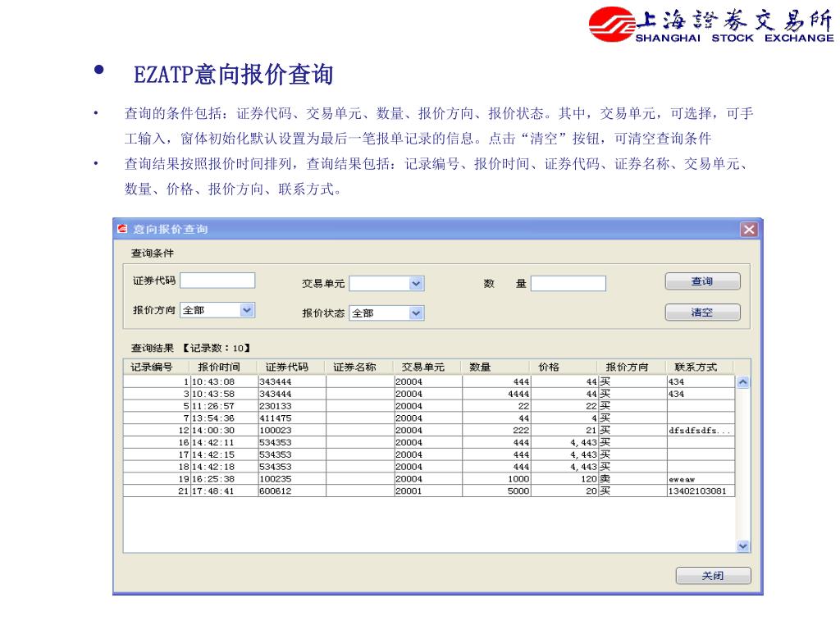Click the results scrollbar up arrow

(x=743, y=382)
